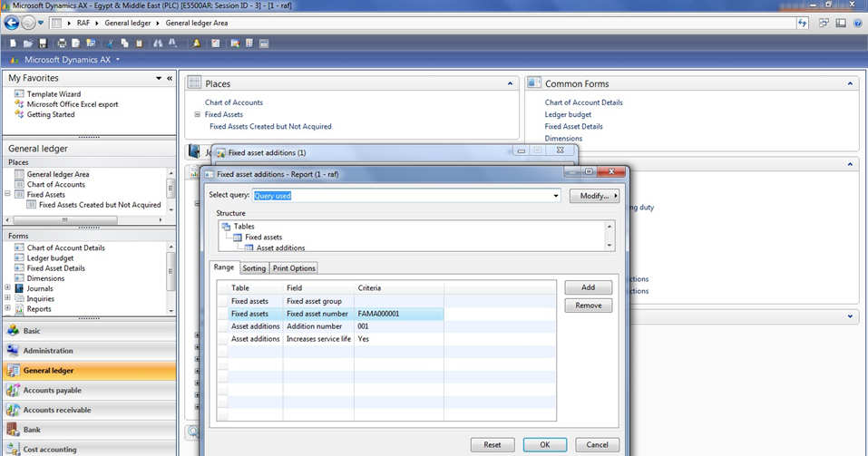The height and width of the screenshot is (456, 868).
Task: Click the calendar window toolbar icon
Action: 264,44
